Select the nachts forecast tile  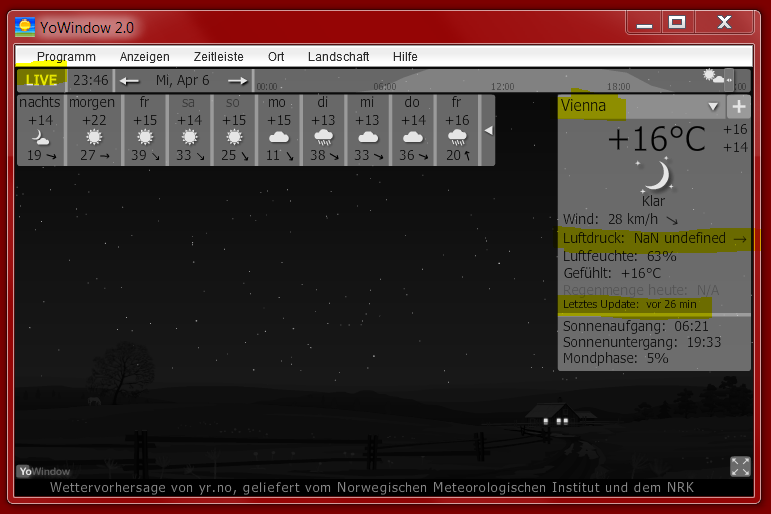[40, 130]
